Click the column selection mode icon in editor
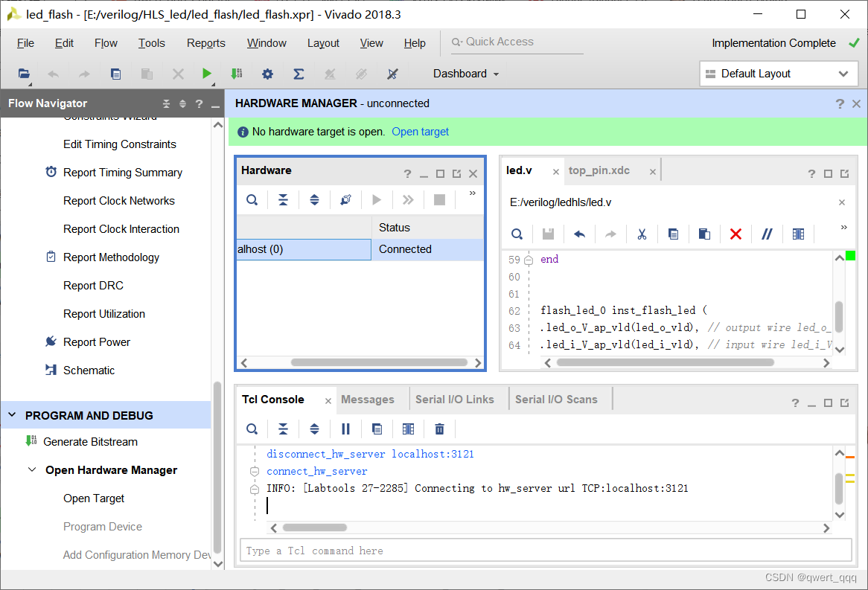This screenshot has width=868, height=590. pyautogui.click(x=798, y=234)
